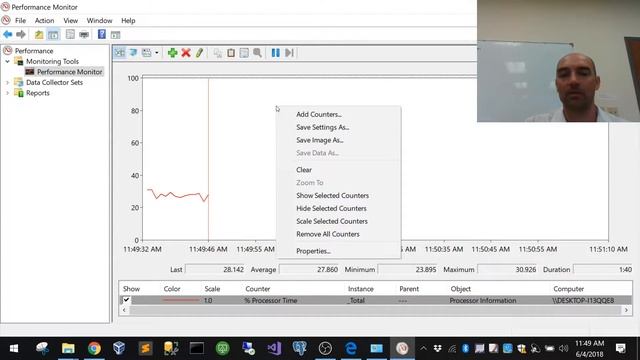The image size is (640, 360).
Task: Open the View menu
Action: point(70,20)
